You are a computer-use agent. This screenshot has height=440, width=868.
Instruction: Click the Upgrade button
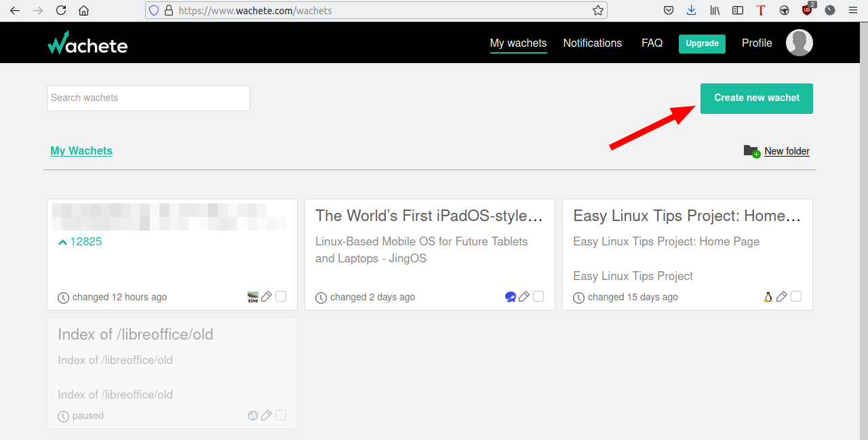click(x=702, y=43)
